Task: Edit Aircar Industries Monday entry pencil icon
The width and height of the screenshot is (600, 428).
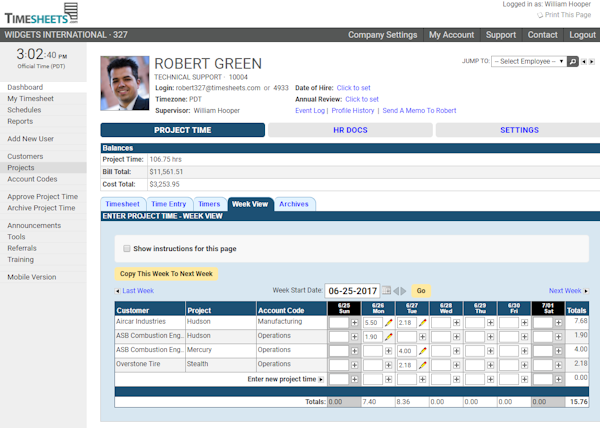Action: pyautogui.click(x=388, y=323)
